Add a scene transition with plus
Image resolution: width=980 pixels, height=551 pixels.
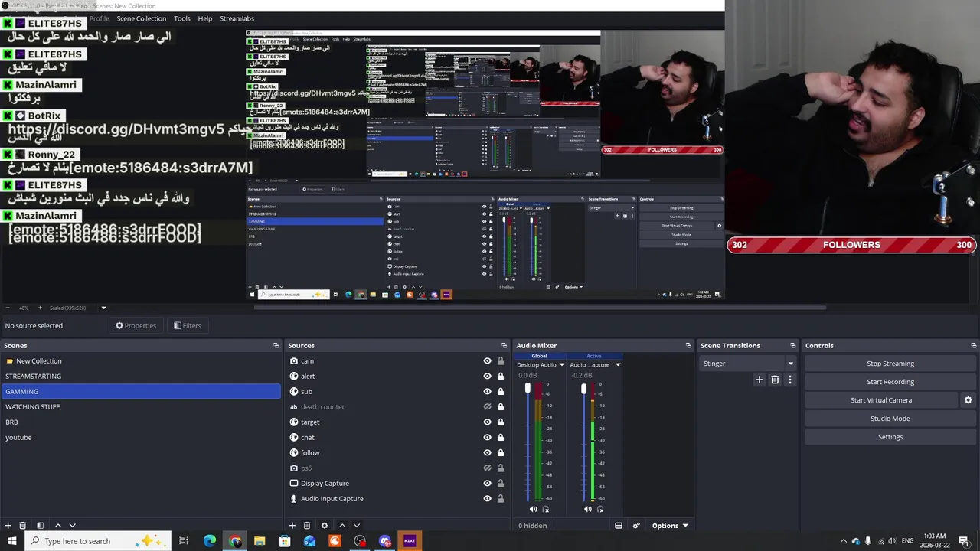pos(759,380)
